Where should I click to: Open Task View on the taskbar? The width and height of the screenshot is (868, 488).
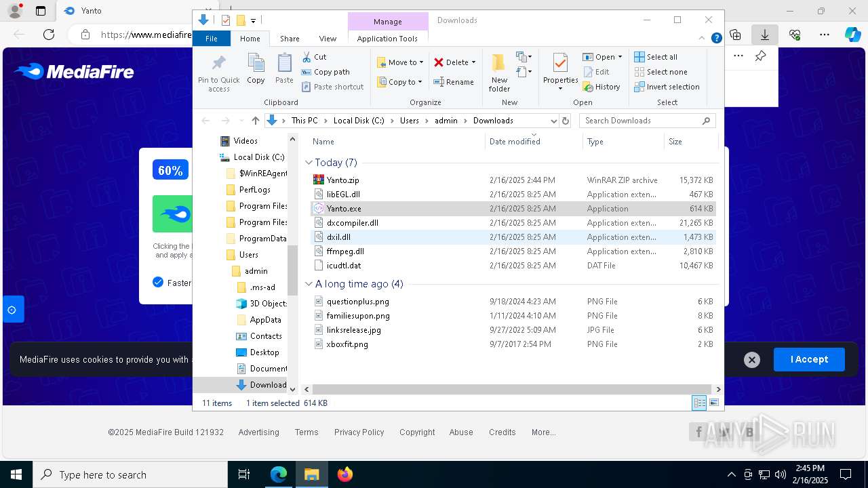point(244,474)
